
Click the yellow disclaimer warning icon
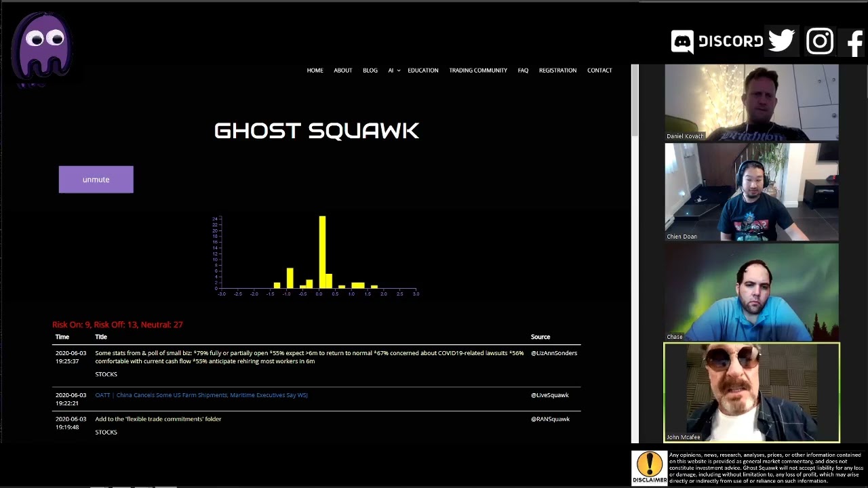650,468
